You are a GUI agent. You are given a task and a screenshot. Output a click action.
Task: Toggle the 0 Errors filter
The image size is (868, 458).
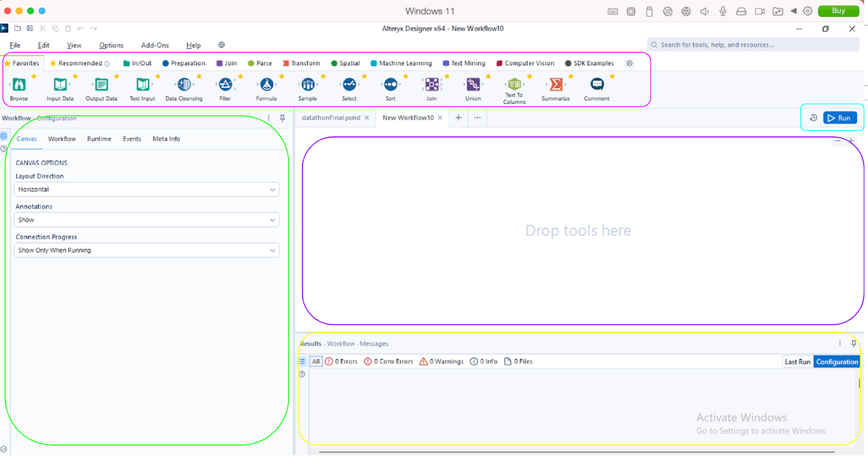(x=342, y=361)
